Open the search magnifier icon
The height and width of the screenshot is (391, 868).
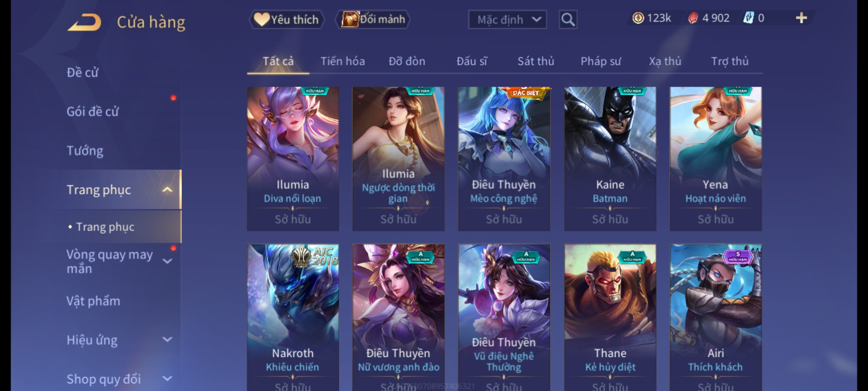pos(568,20)
